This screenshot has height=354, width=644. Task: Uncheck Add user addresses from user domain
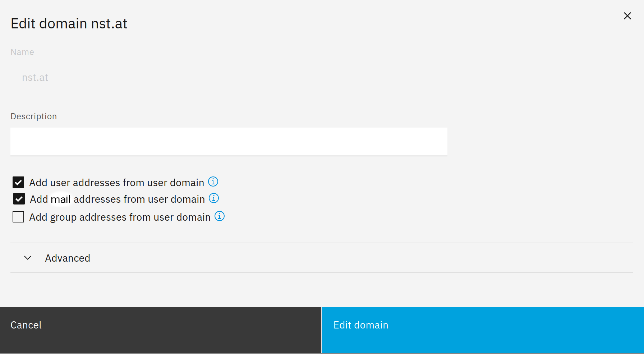18,182
